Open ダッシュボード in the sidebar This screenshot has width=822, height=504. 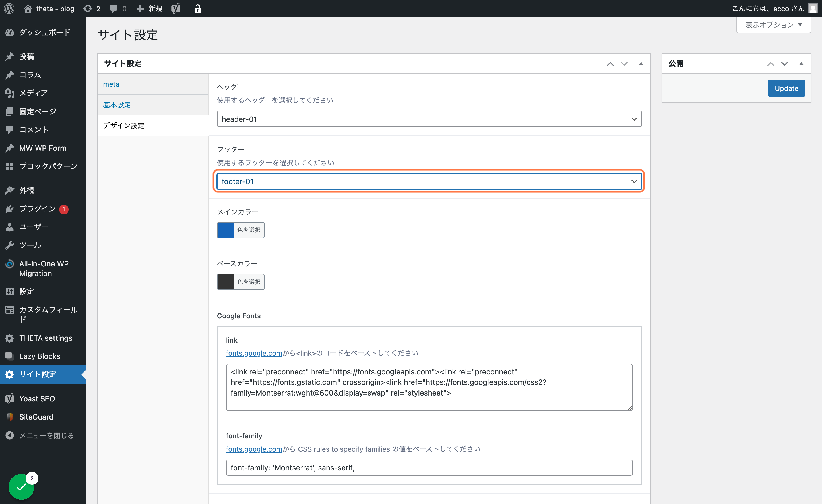point(43,32)
